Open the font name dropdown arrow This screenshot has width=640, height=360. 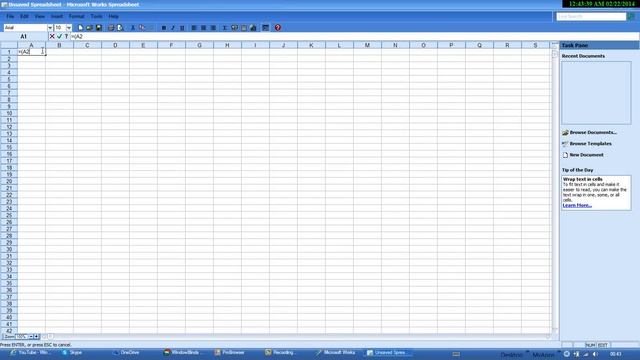50,28
